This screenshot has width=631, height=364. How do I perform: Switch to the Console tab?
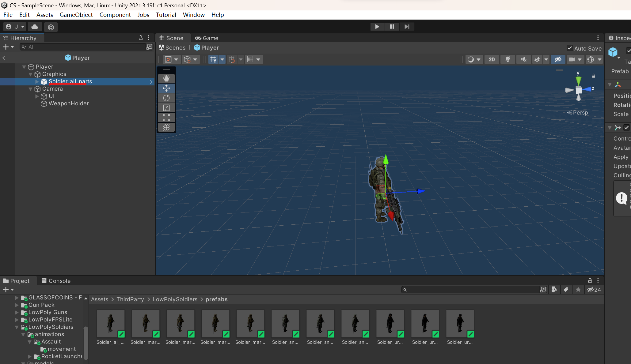(x=56, y=281)
